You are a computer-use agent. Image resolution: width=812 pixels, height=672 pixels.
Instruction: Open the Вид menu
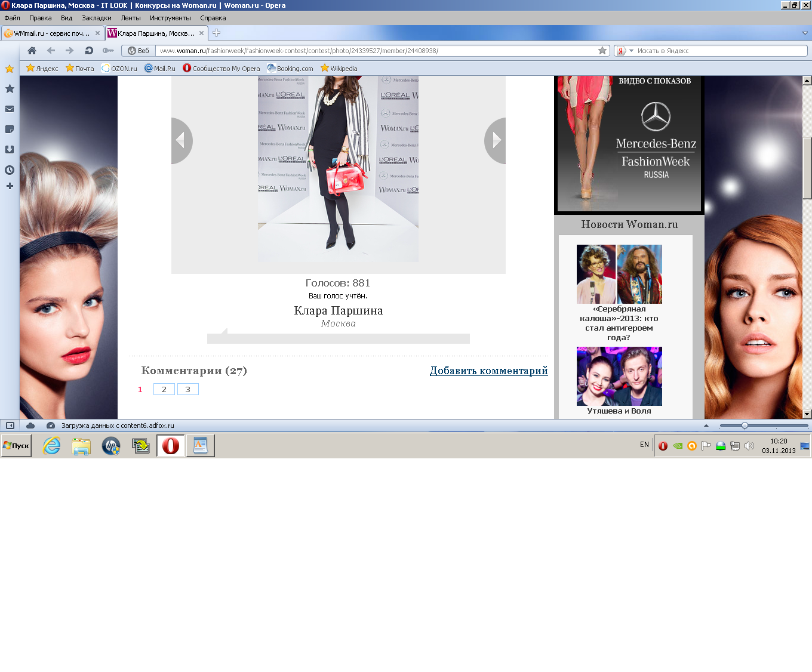(66, 18)
